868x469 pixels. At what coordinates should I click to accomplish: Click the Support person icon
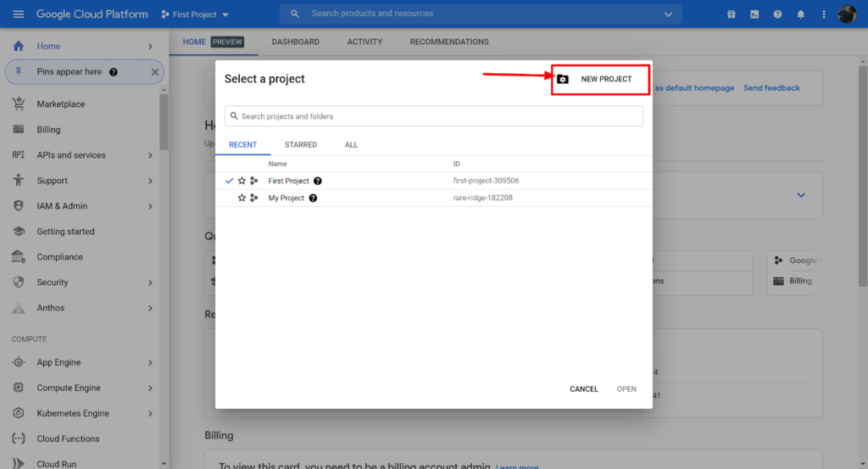[19, 180]
